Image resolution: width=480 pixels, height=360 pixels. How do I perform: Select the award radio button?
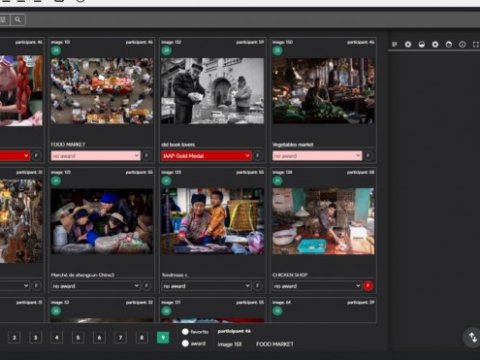tap(185, 343)
